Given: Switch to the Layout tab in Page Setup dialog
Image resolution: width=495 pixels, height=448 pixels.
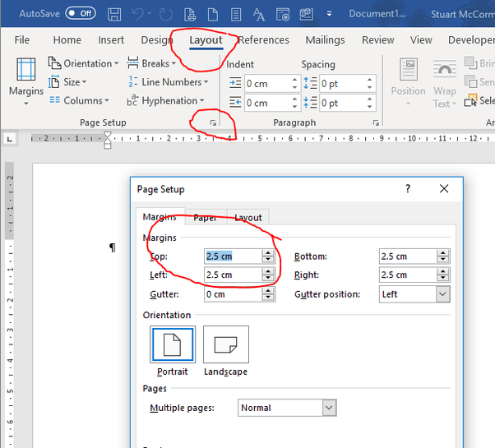Looking at the screenshot, I should tap(248, 217).
